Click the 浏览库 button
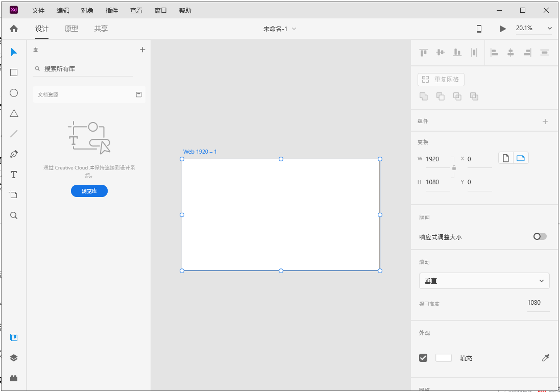This screenshot has width=560, height=392. (x=89, y=191)
